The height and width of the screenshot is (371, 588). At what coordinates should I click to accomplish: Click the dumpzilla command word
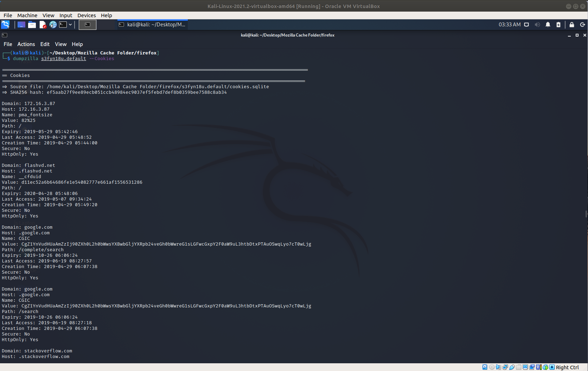tap(26, 59)
